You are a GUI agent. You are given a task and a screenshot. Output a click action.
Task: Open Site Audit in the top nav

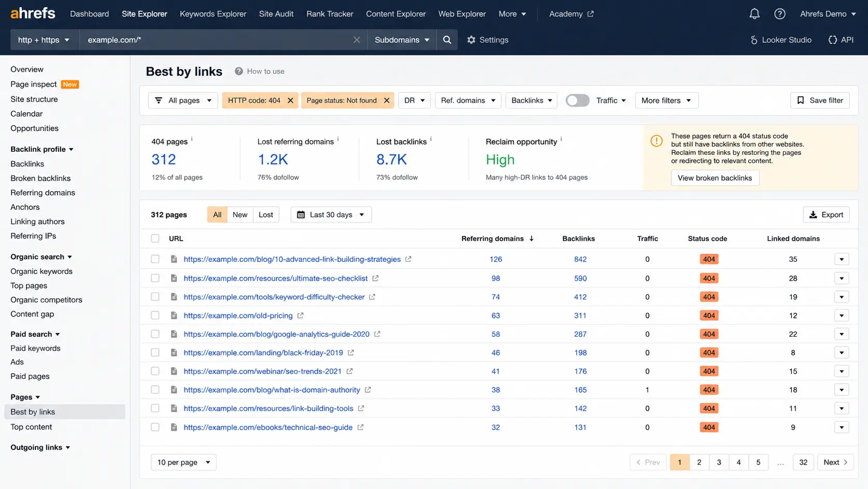276,14
